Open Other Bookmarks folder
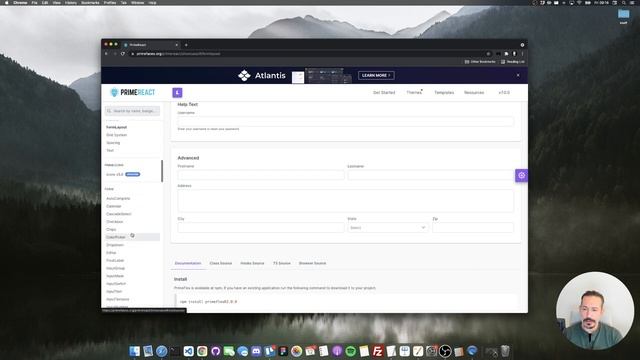This screenshot has width=640, height=360. 480,62
